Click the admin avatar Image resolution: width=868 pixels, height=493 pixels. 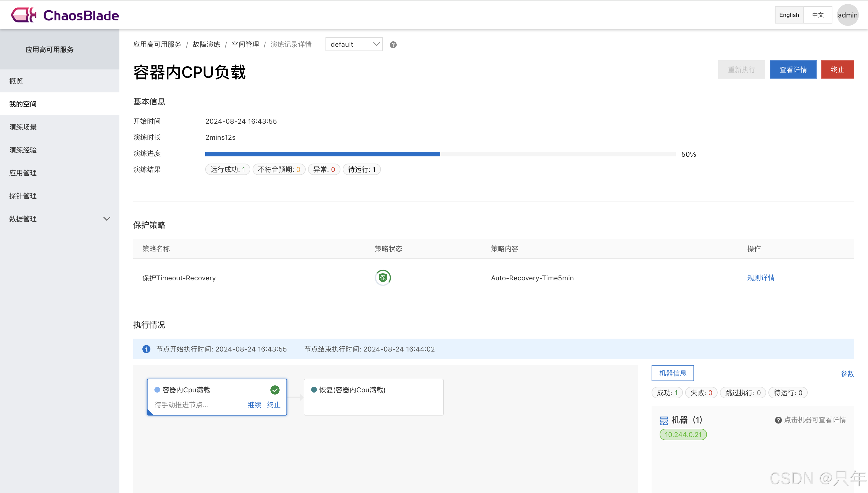coord(847,15)
